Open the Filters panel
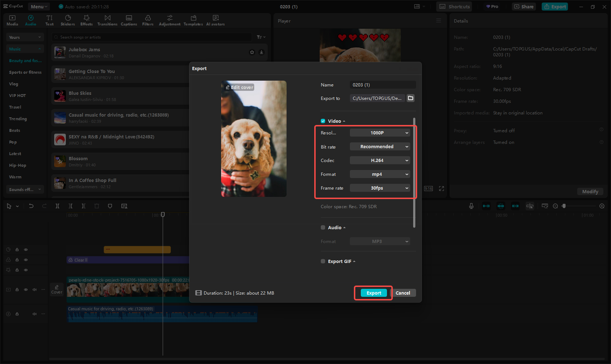This screenshot has height=364, width=611. click(x=149, y=20)
